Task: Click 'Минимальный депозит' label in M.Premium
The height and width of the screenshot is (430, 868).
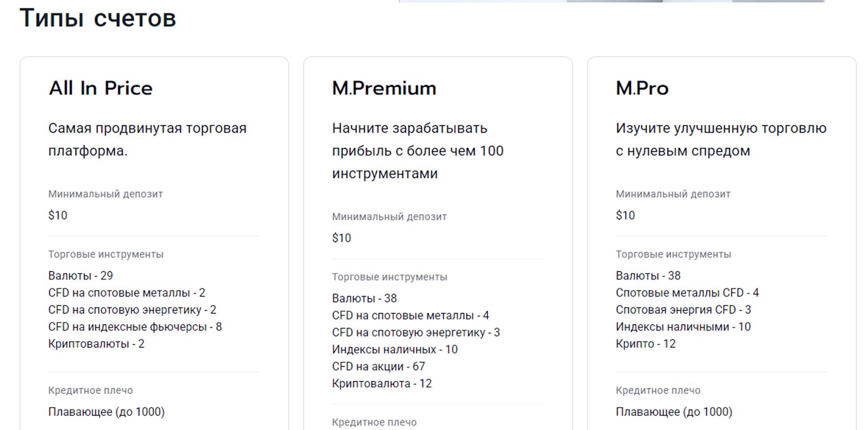Action: point(390,217)
